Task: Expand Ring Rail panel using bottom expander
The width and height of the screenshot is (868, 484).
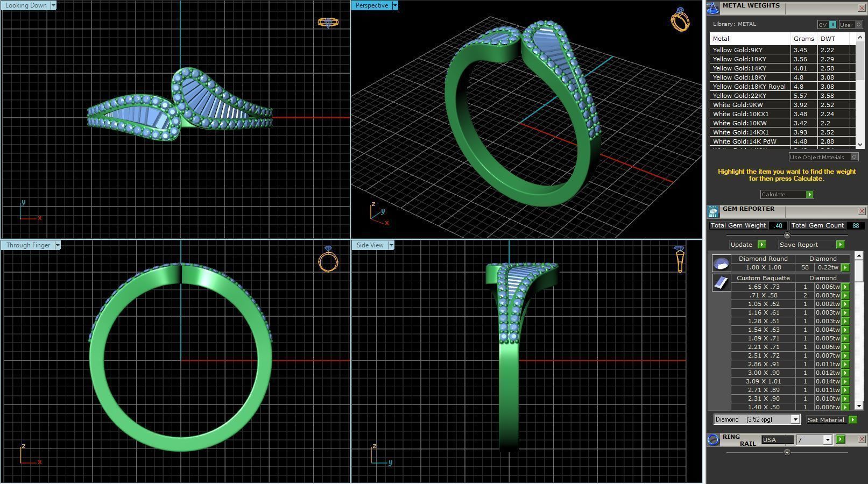Action: pos(787,452)
